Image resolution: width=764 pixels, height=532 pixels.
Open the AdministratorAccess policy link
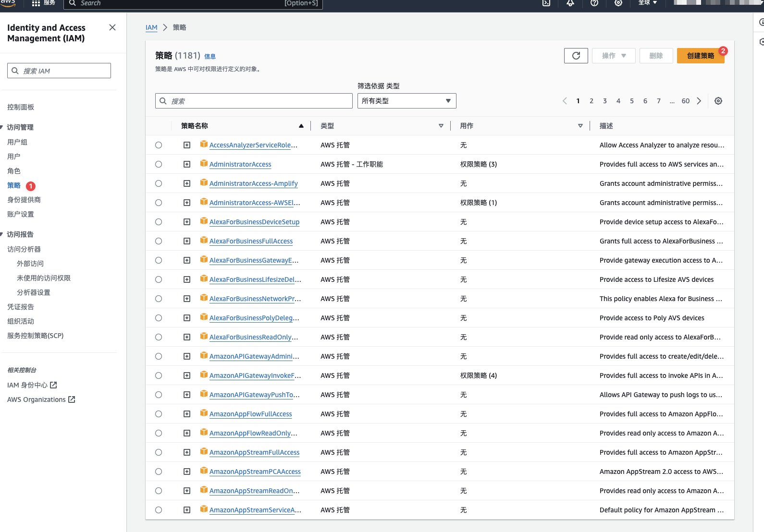pyautogui.click(x=240, y=164)
